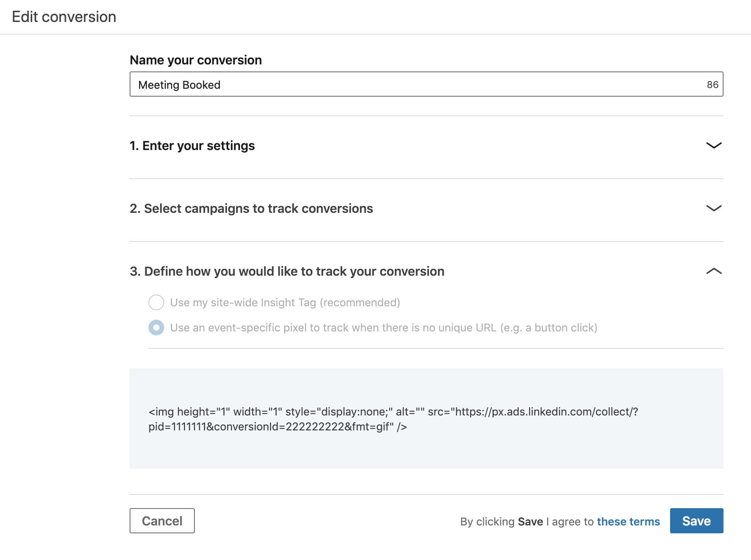Click the '86' character counter

pos(713,85)
